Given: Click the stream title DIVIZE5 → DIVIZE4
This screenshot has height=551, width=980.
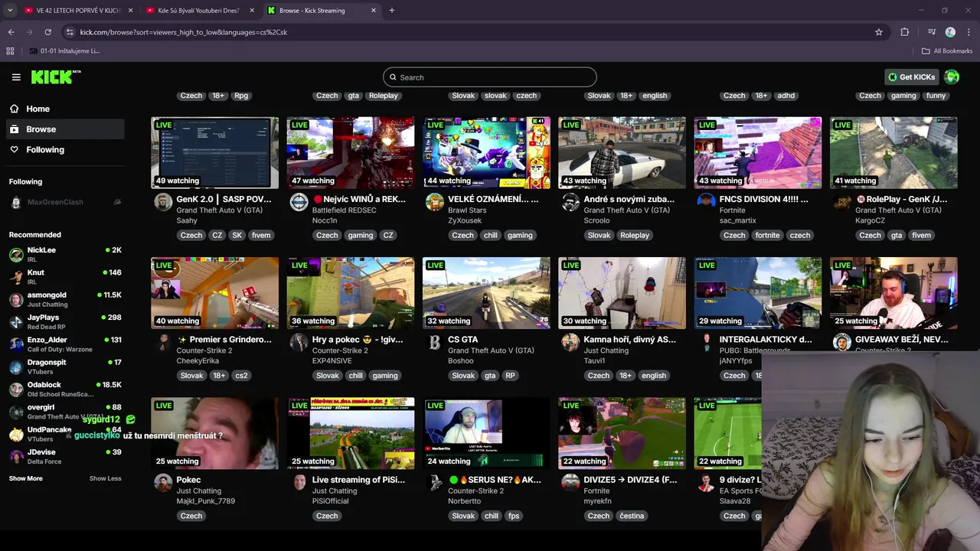Looking at the screenshot, I should click(x=631, y=480).
